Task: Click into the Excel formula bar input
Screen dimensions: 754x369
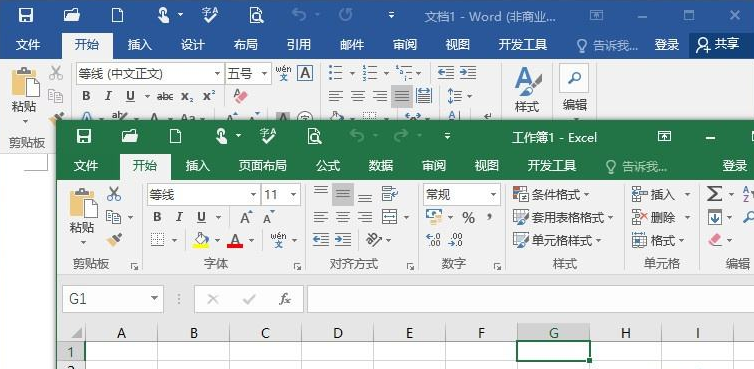Action: [530, 299]
